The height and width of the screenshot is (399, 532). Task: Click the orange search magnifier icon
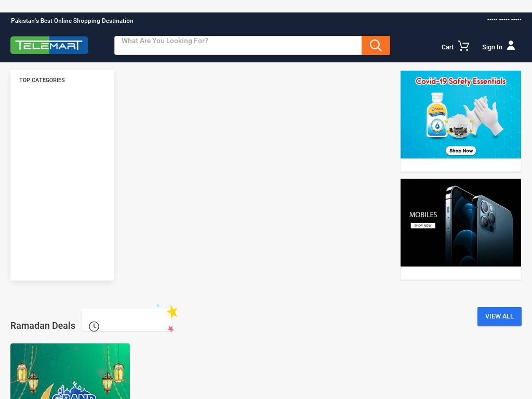click(x=376, y=46)
